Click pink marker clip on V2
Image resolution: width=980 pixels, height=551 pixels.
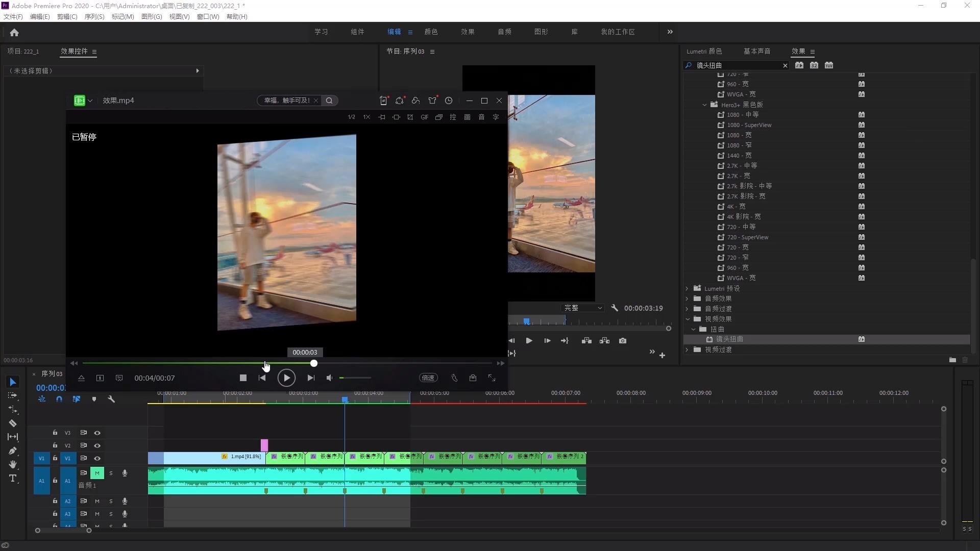(264, 445)
